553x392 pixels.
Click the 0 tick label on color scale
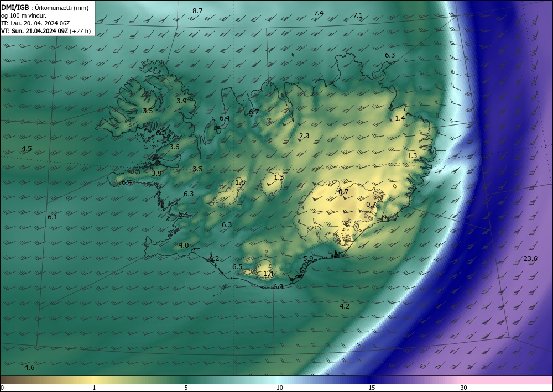2,388
